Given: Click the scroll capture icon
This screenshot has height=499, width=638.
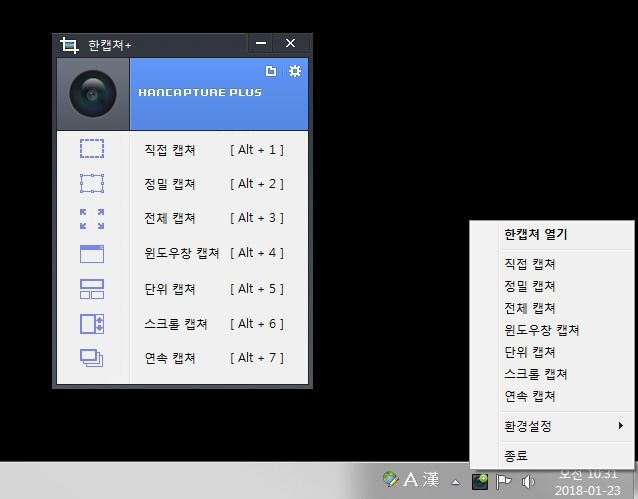Looking at the screenshot, I should 92,324.
